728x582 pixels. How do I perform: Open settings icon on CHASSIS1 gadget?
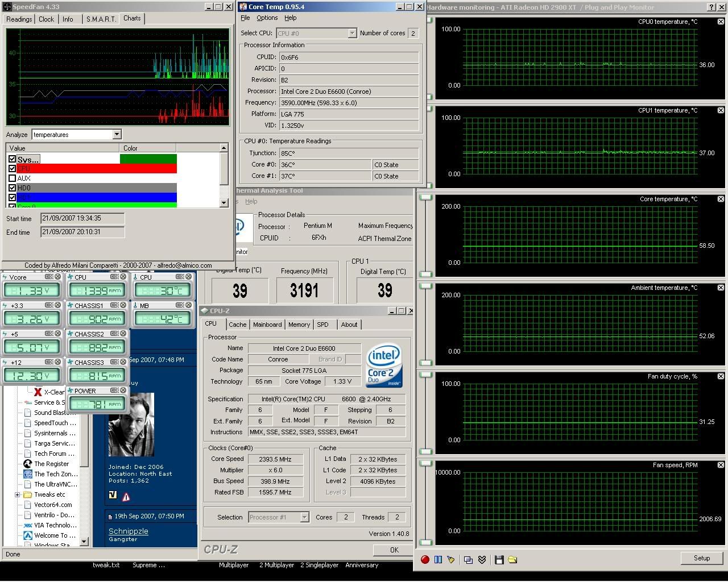click(x=114, y=305)
